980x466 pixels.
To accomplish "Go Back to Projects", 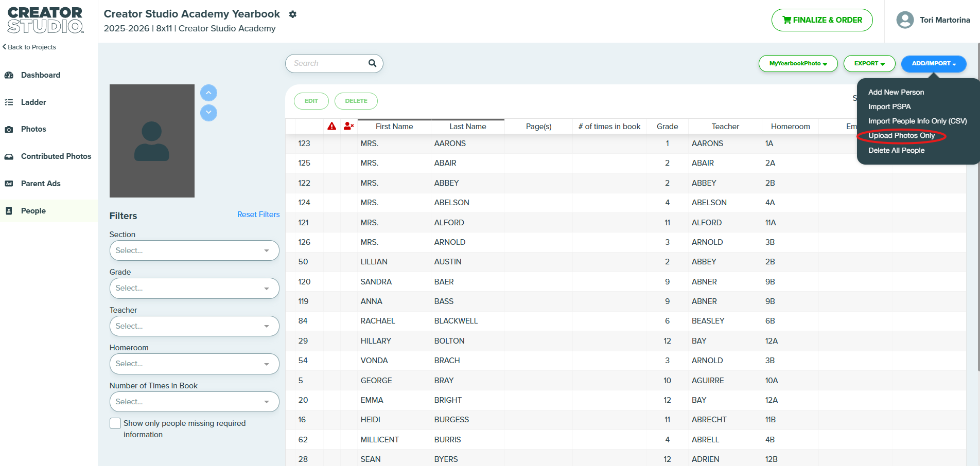I will [x=29, y=47].
